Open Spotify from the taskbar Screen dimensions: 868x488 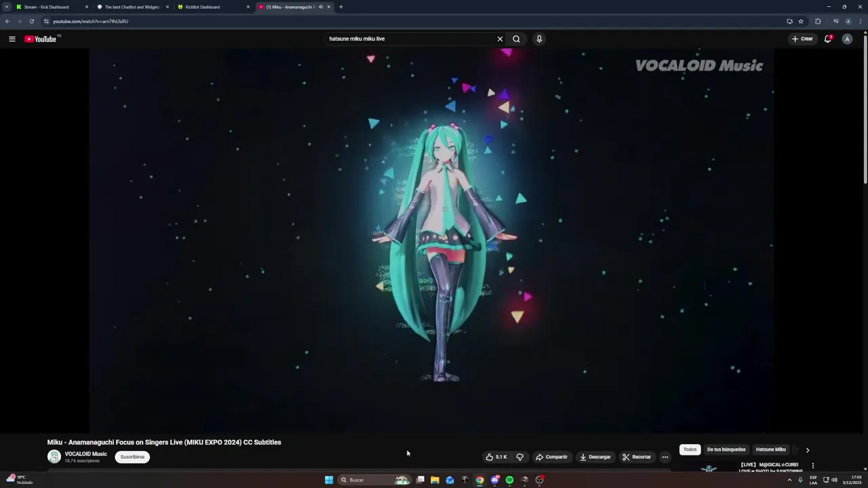[x=509, y=480]
